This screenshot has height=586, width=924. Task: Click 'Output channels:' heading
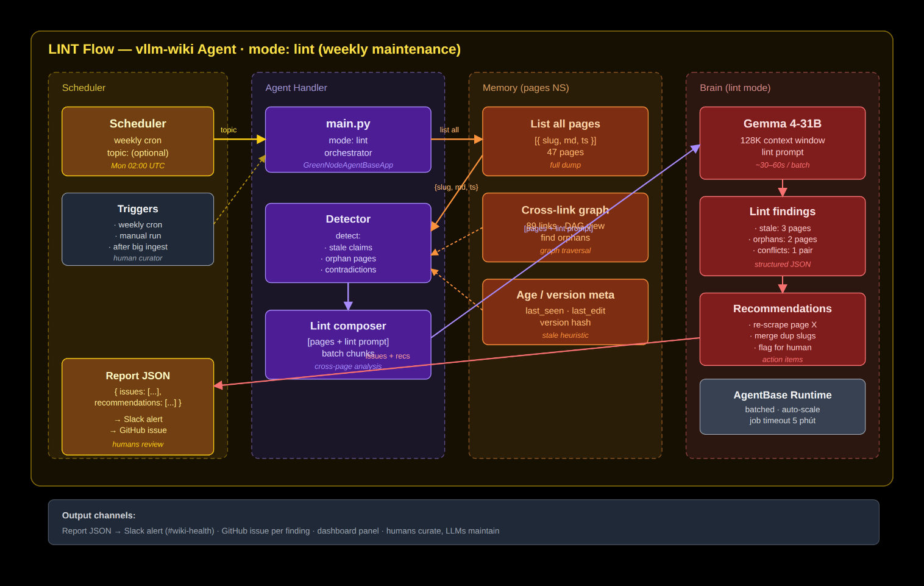coord(99,516)
